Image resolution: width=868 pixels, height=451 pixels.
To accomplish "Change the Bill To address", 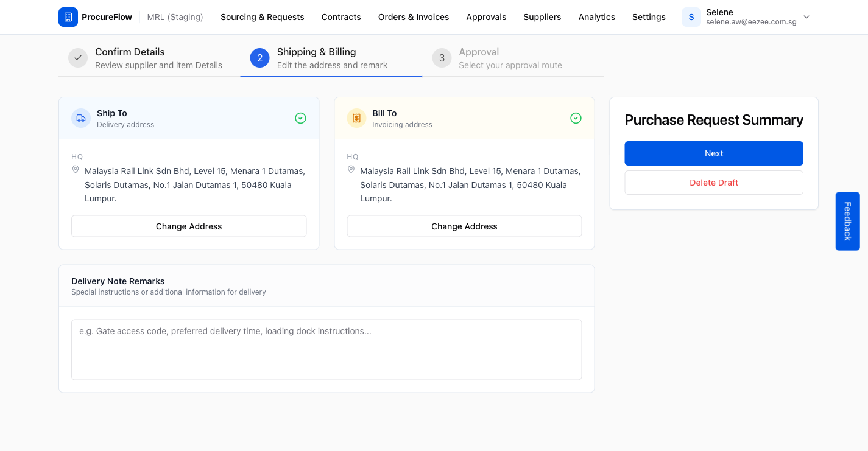I will (x=464, y=226).
